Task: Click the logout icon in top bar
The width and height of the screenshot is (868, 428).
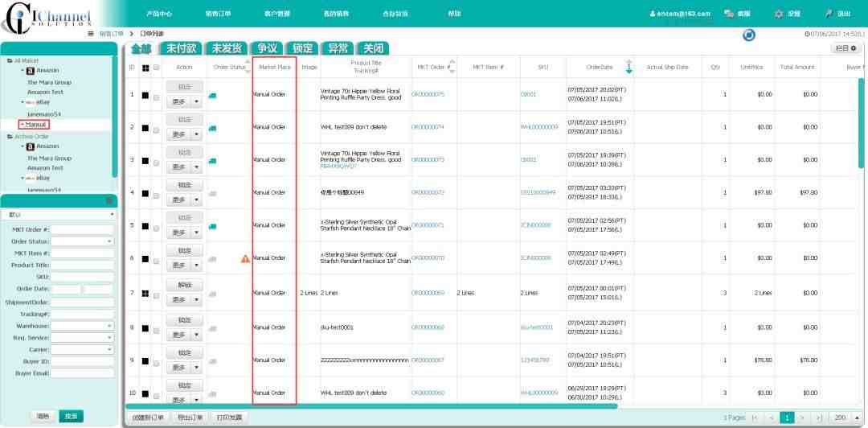Action: [x=829, y=14]
